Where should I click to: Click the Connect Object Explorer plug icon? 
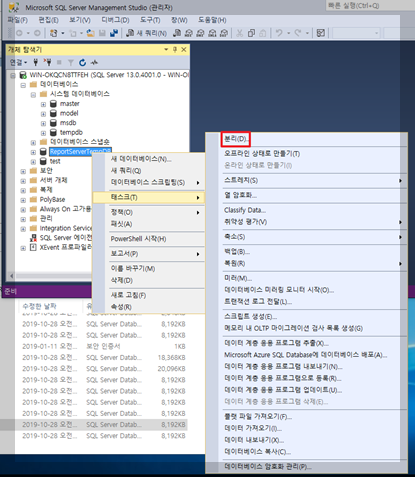[x=35, y=62]
